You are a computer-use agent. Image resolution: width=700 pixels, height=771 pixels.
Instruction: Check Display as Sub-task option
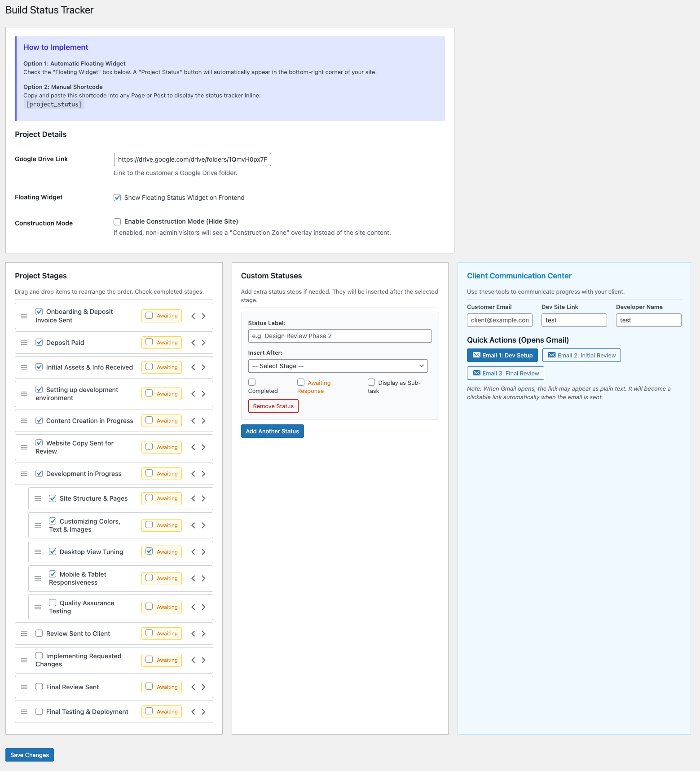click(x=371, y=382)
